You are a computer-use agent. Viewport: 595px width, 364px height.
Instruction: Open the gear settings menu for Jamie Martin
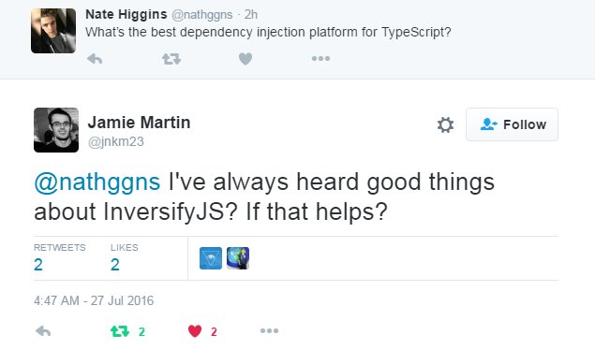(445, 124)
